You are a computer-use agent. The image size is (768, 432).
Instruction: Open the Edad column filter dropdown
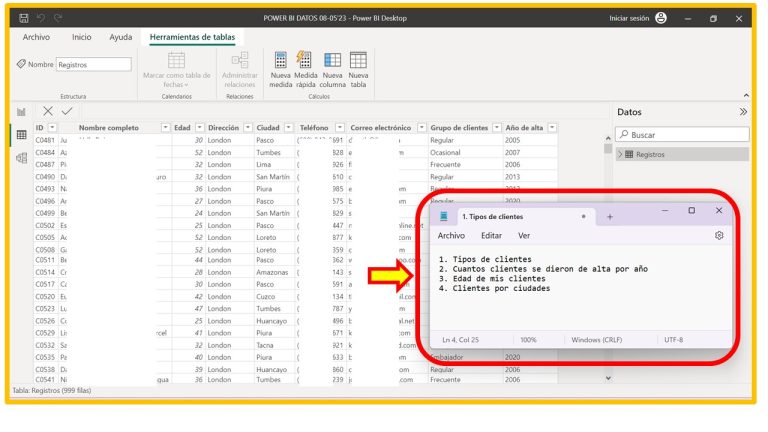pyautogui.click(x=200, y=128)
